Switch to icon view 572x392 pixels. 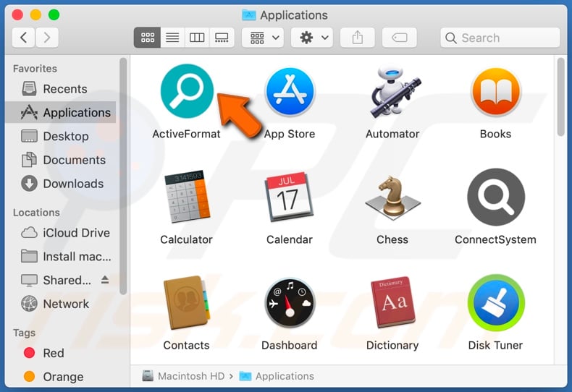(148, 38)
